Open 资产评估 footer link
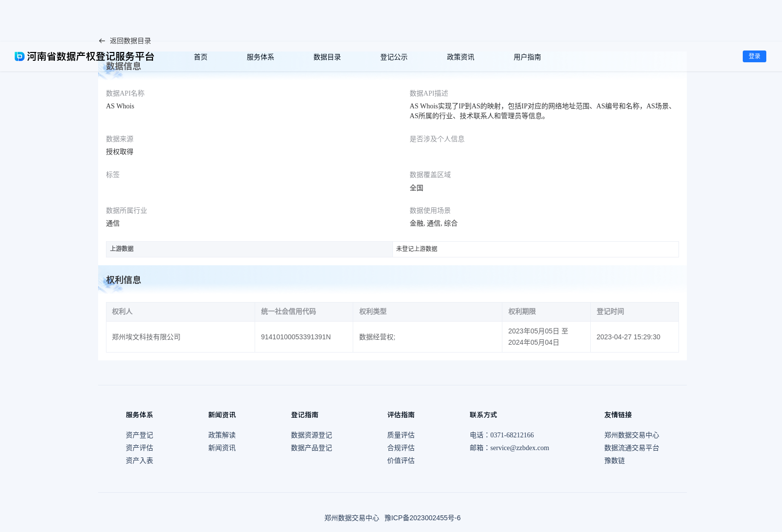 (139, 448)
